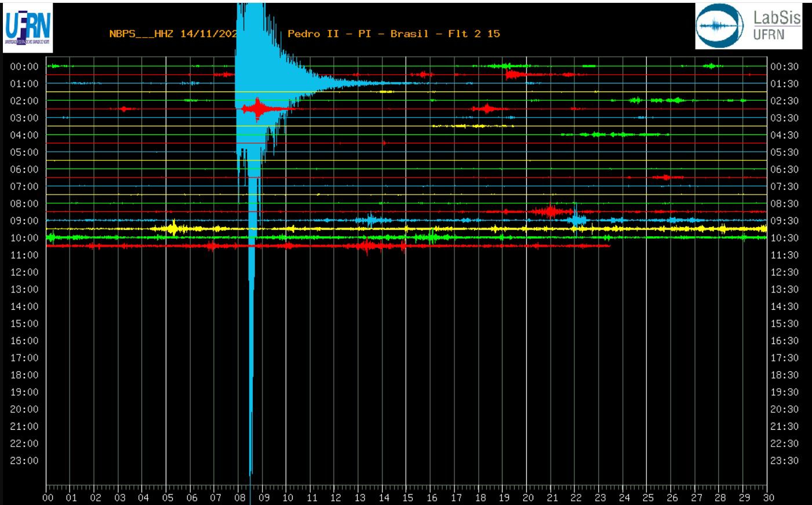The width and height of the screenshot is (812, 505).
Task: Click the 00:30 label on right axis
Action: coord(784,67)
